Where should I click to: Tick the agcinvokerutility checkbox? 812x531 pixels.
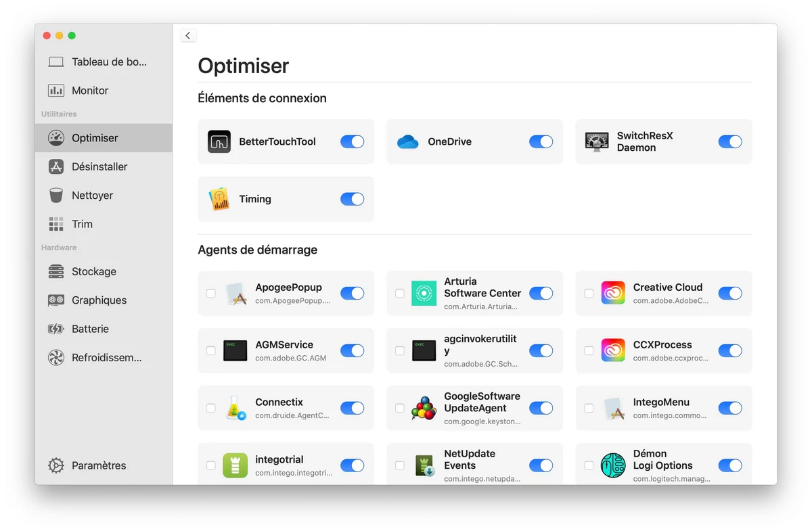tap(400, 350)
